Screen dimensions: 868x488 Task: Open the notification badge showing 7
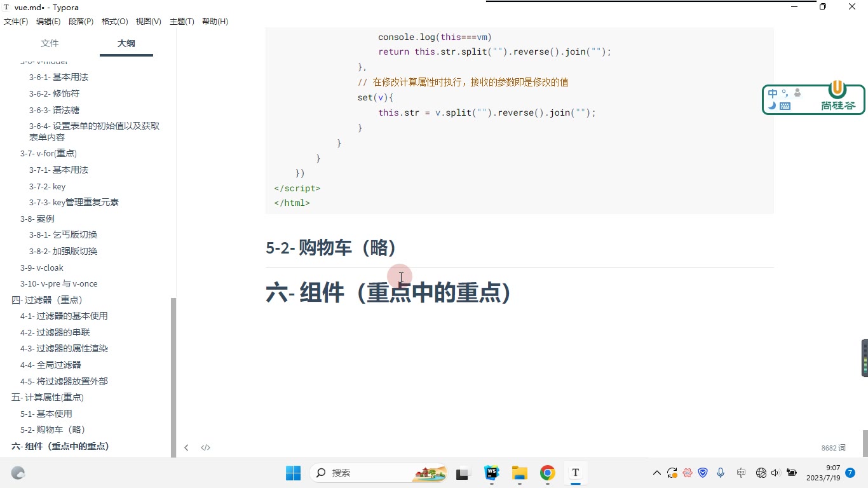tap(850, 473)
